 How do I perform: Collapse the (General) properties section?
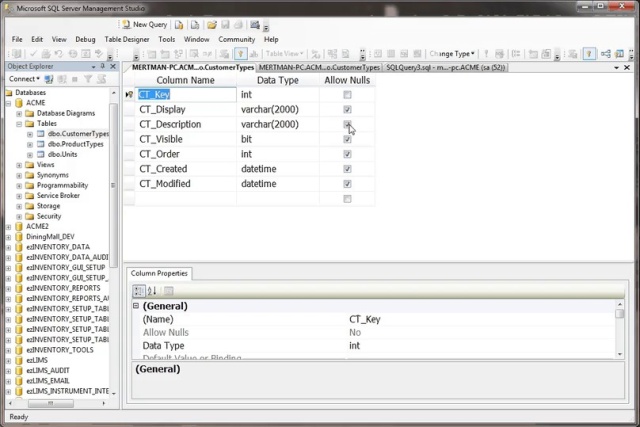click(136, 305)
